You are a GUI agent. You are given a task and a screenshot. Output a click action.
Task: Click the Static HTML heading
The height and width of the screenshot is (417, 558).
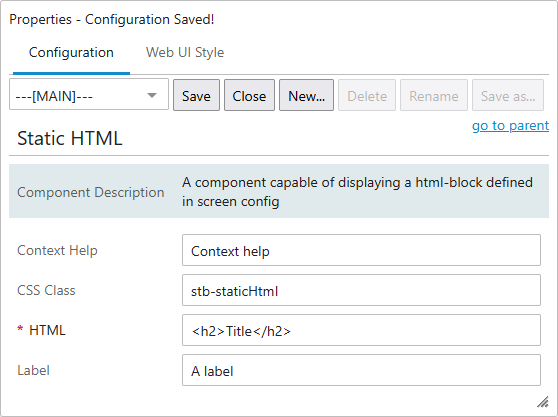pyautogui.click(x=70, y=138)
